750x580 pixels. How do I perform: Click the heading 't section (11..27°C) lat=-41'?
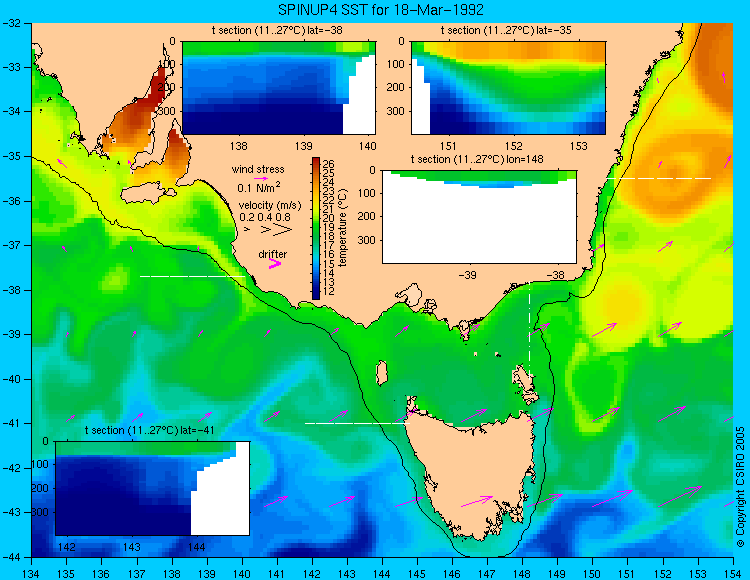coord(150,430)
